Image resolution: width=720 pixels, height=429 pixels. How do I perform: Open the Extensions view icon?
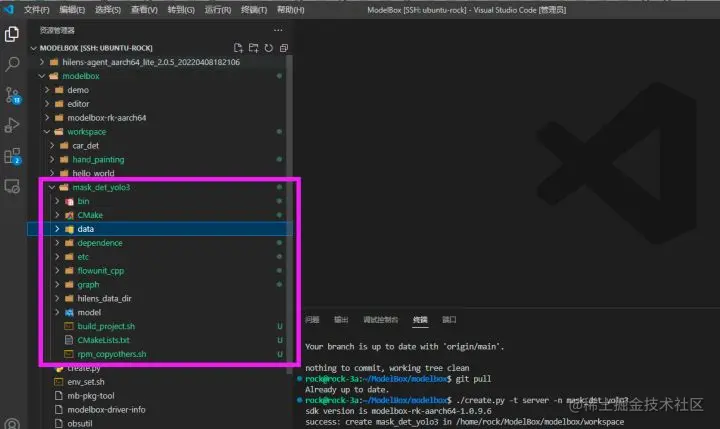[x=12, y=156]
